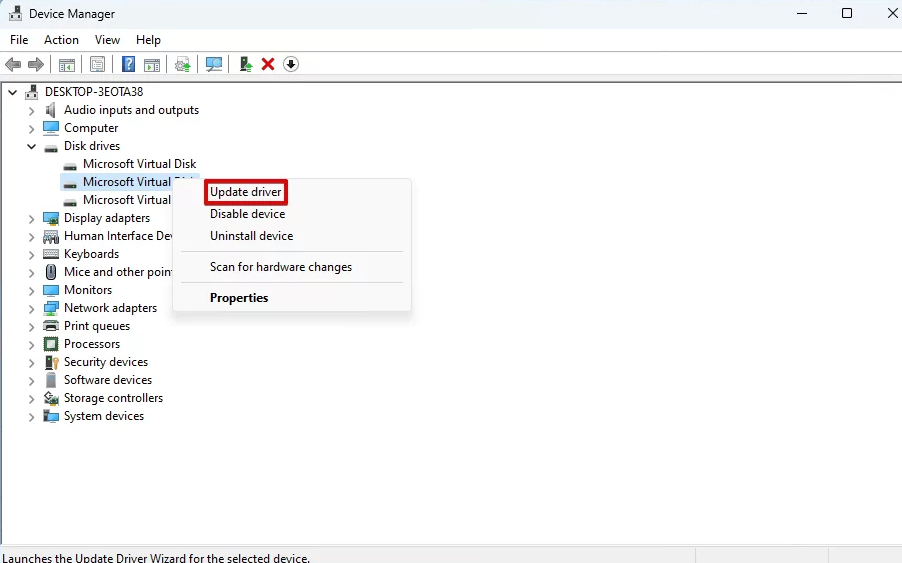This screenshot has width=902, height=563.
Task: Expand the Security devices chevron
Action: tap(32, 362)
